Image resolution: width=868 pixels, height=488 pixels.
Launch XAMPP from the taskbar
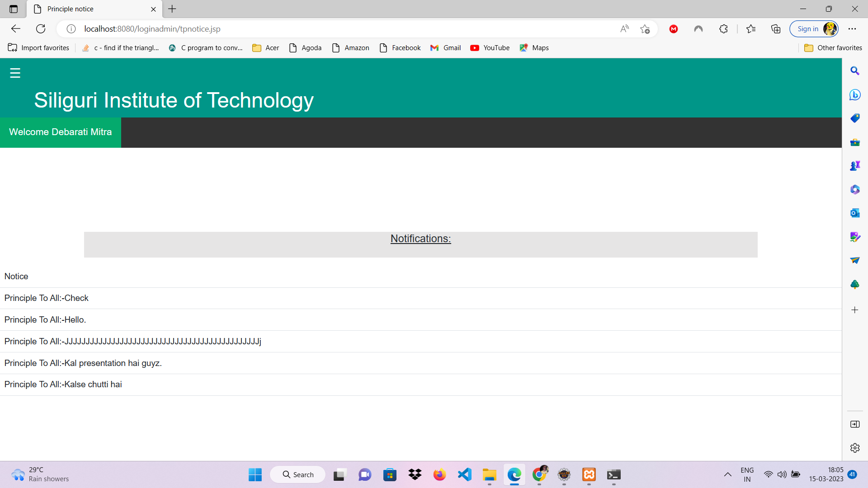[589, 475]
